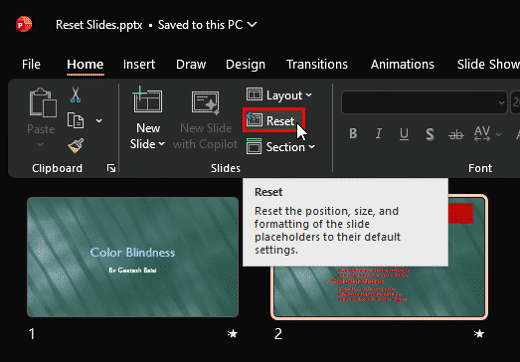This screenshot has width=520, height=362.
Task: Toggle Italic formatting
Action: 378,134
